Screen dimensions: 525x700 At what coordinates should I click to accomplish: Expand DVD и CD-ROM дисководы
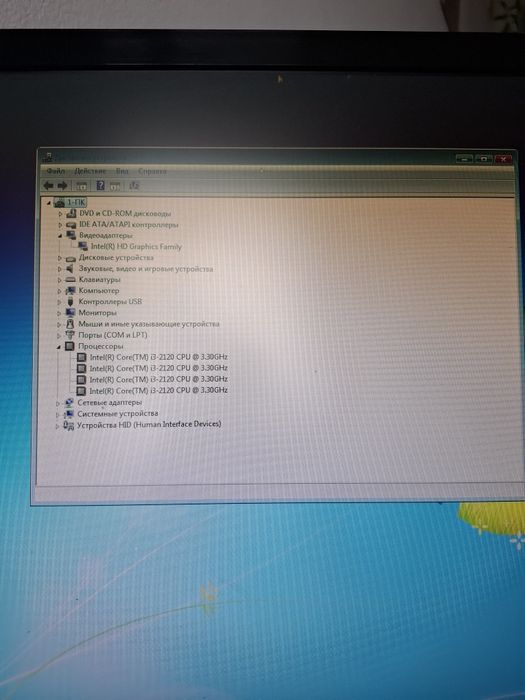[x=60, y=214]
